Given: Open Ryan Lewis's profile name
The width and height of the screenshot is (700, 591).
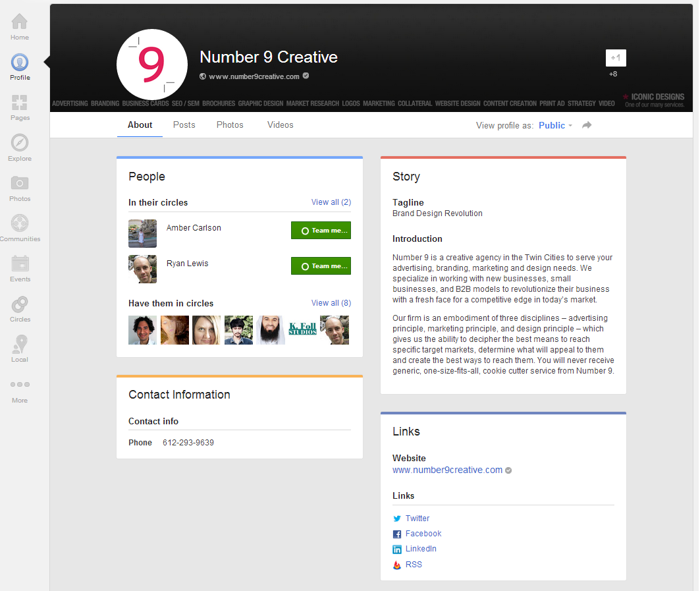Looking at the screenshot, I should (188, 264).
